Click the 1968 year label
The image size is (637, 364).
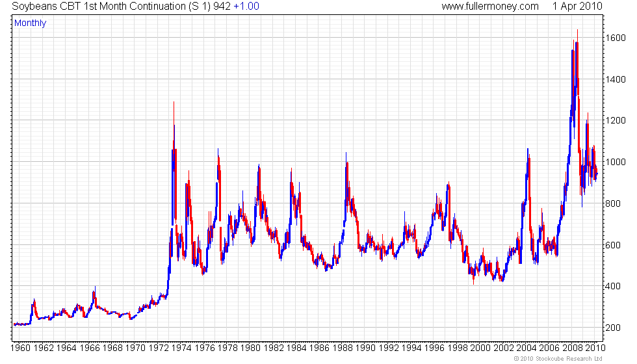point(112,348)
